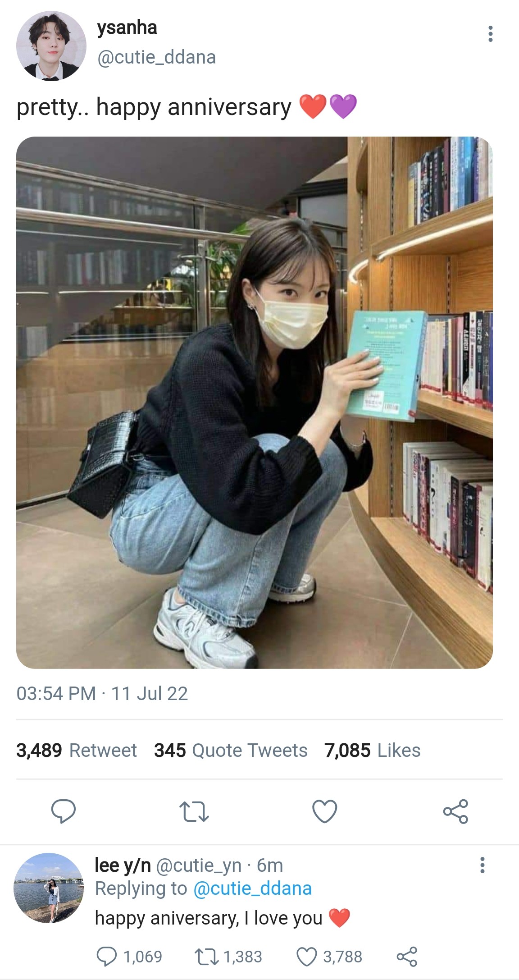The width and height of the screenshot is (519, 980).
Task: Reply to lee y/n's comment via bubble icon
Action: pos(107,956)
